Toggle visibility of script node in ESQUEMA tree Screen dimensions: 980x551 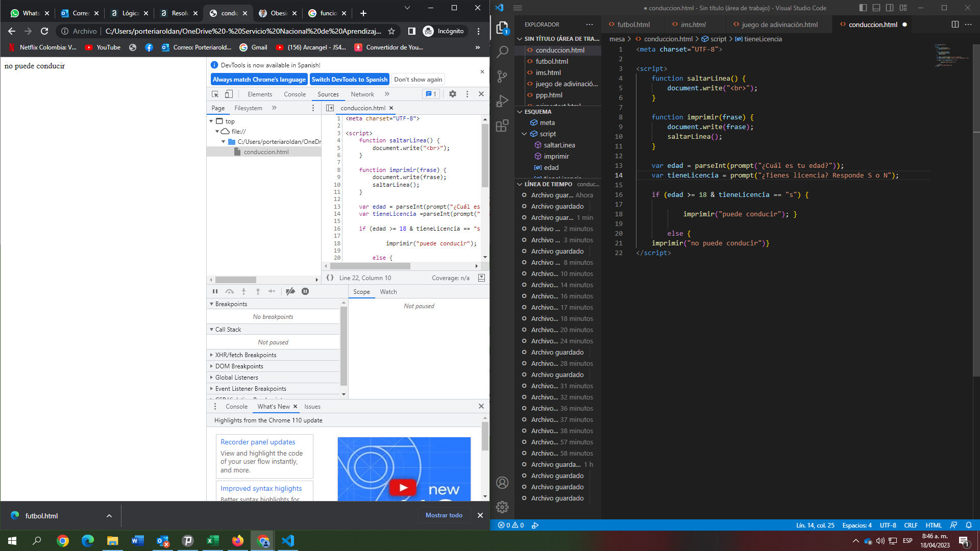click(x=525, y=134)
